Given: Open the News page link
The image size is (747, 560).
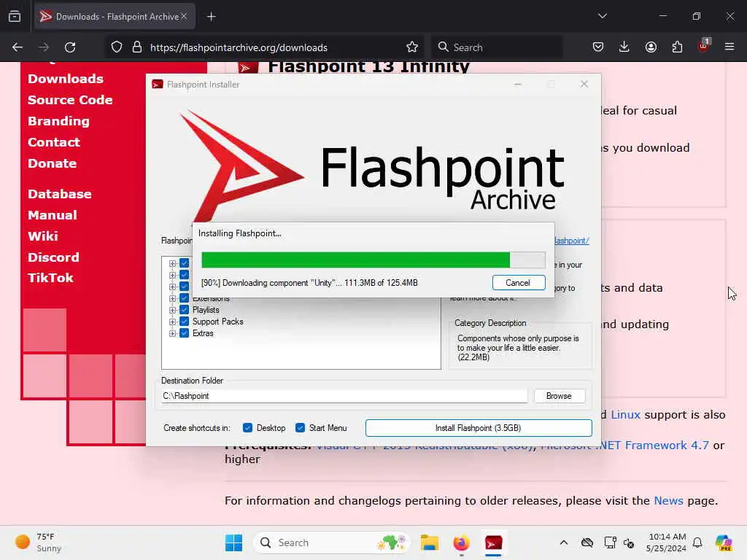Looking at the screenshot, I should pyautogui.click(x=668, y=500).
